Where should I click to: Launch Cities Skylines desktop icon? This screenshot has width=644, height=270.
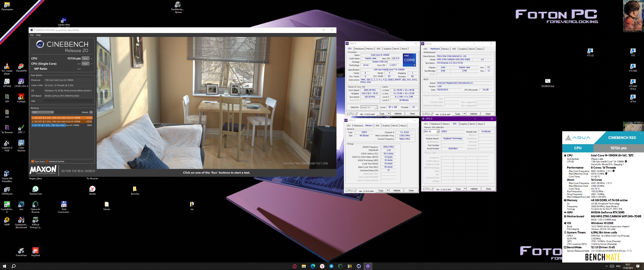click(21, 145)
